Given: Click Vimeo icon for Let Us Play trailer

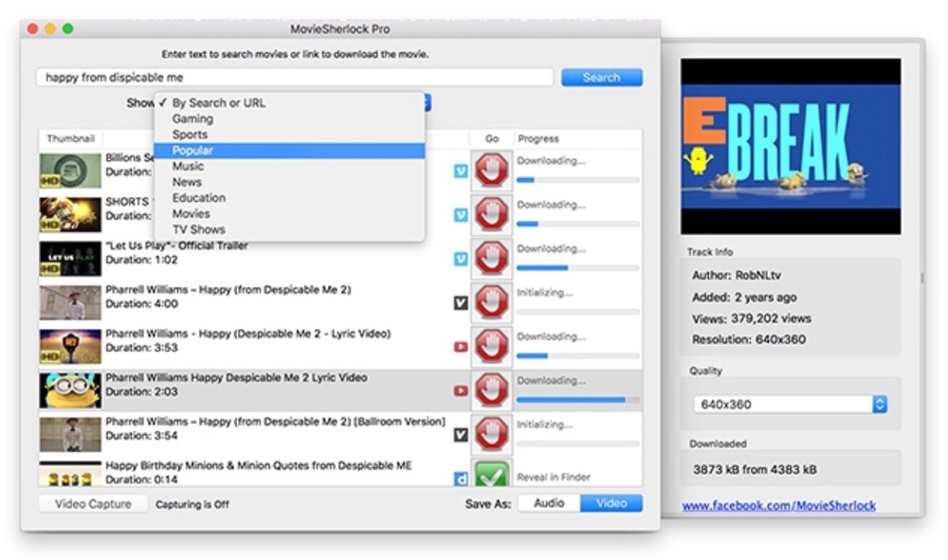Looking at the screenshot, I should tap(461, 260).
